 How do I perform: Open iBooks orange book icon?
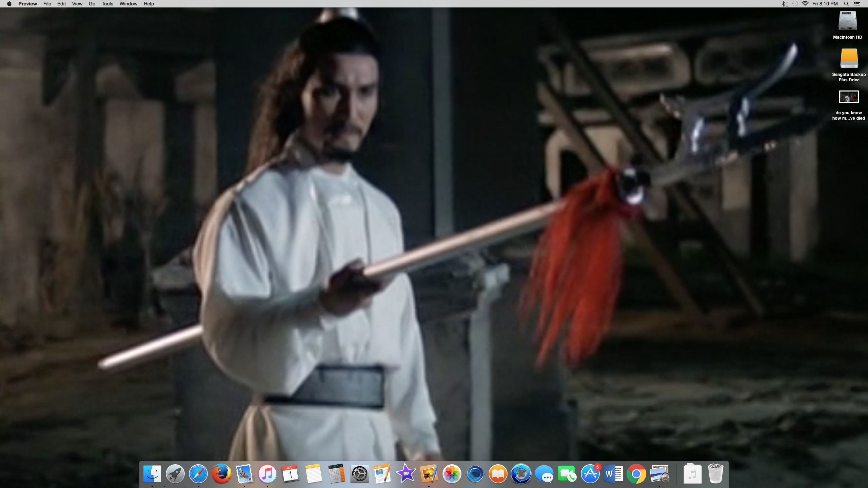click(498, 473)
